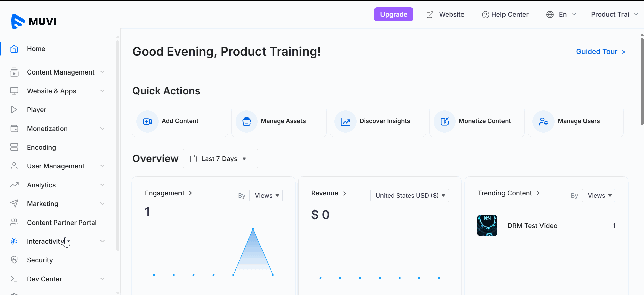644x295 pixels.
Task: Open Content Partner Portal menu item
Action: tap(62, 223)
